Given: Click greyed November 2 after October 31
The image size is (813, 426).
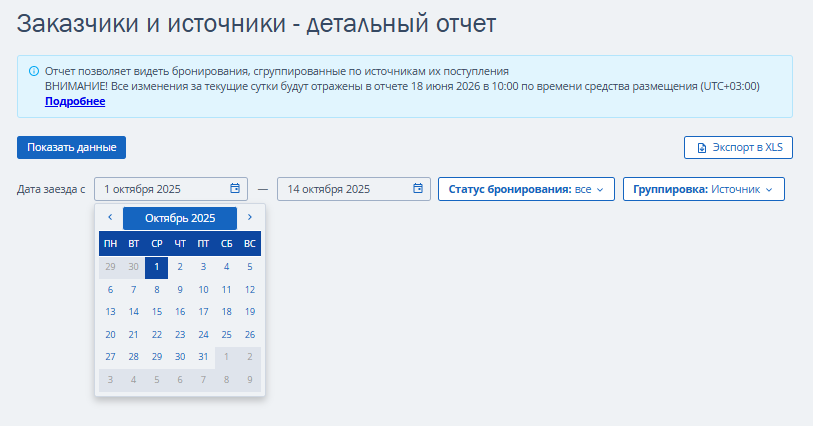Looking at the screenshot, I should coord(250,357).
